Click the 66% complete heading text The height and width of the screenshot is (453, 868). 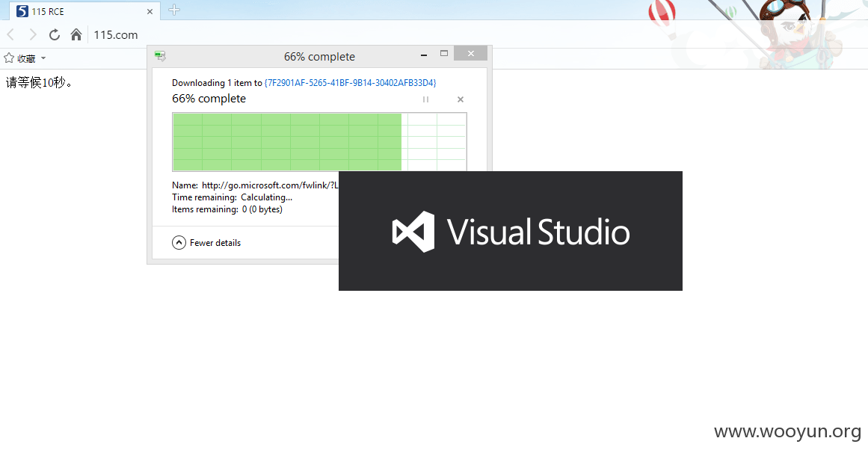[209, 99]
